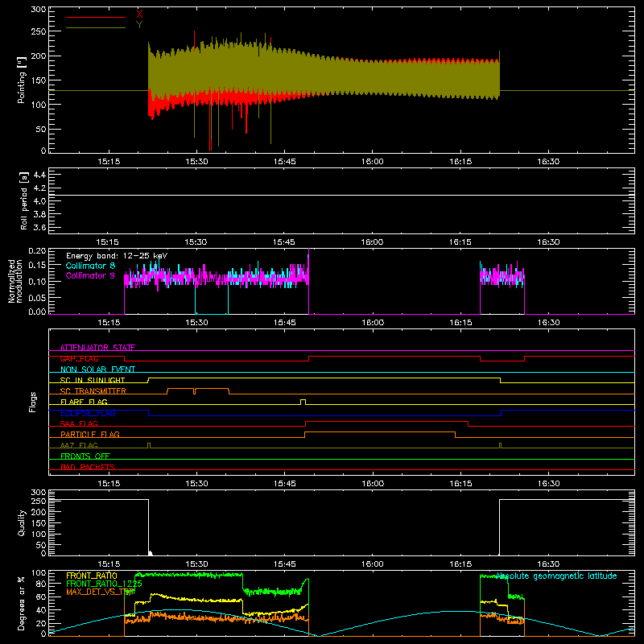Click the 'Degrees or %' axis title
This screenshot has height=644, width=644.
point(22,603)
